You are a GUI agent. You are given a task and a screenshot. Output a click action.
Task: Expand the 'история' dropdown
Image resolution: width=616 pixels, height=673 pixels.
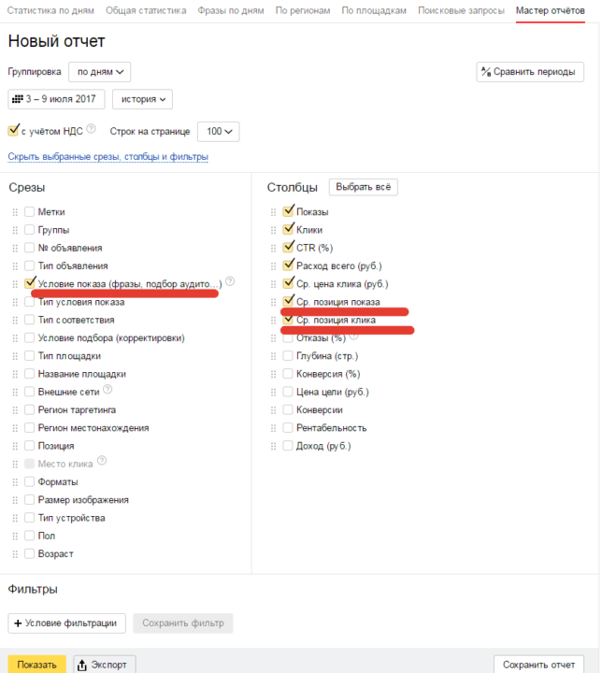point(142,99)
